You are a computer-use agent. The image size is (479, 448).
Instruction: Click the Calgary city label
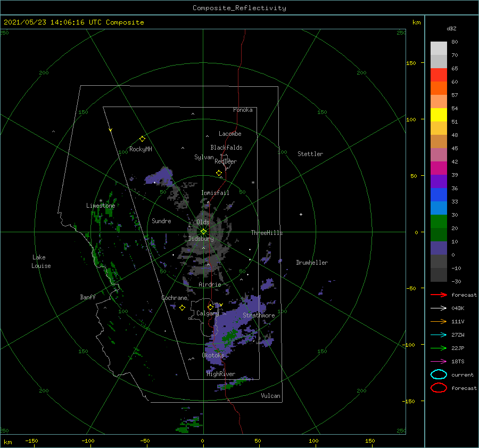click(x=208, y=313)
